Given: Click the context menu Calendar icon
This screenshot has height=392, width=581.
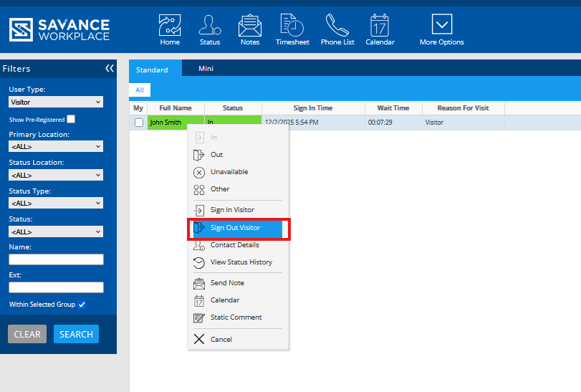Looking at the screenshot, I should point(199,300).
